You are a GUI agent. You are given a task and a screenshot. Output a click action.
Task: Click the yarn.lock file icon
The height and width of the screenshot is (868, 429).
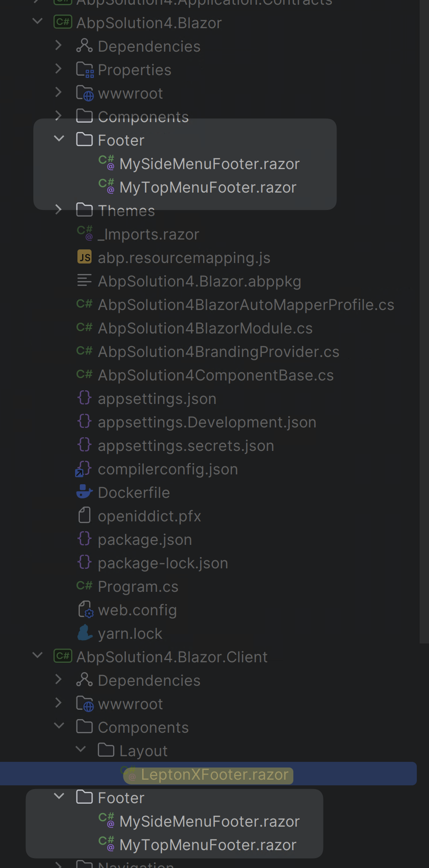tap(84, 633)
